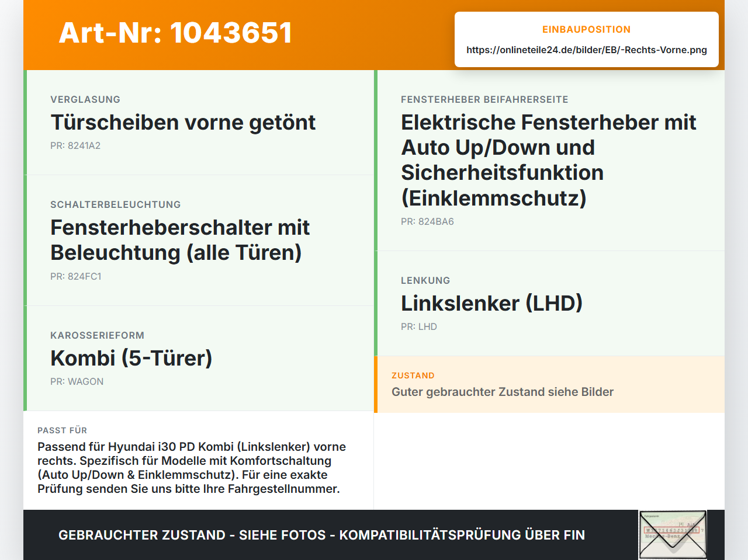Select the code 'PR: LHD'
The width and height of the screenshot is (748, 560).
pyautogui.click(x=419, y=326)
